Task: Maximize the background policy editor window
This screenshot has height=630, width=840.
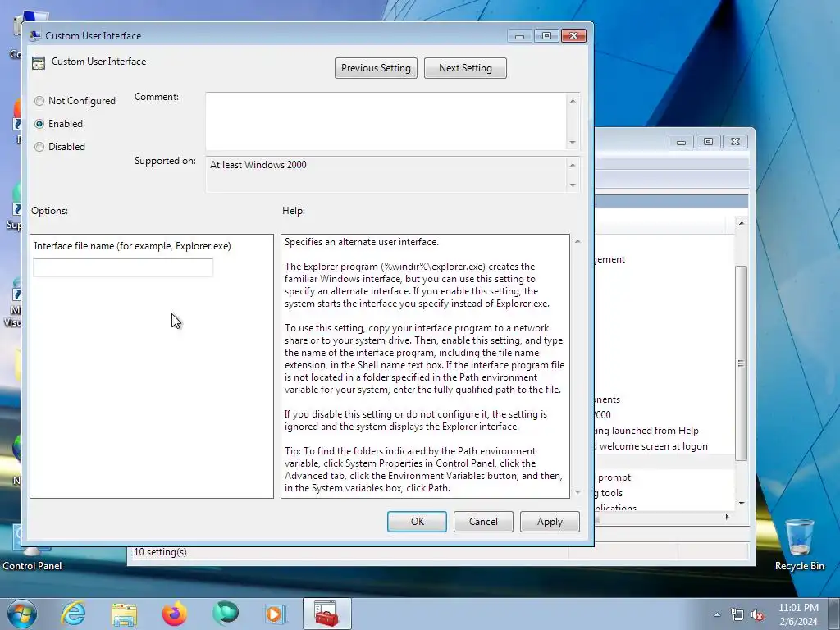Action: click(x=708, y=141)
